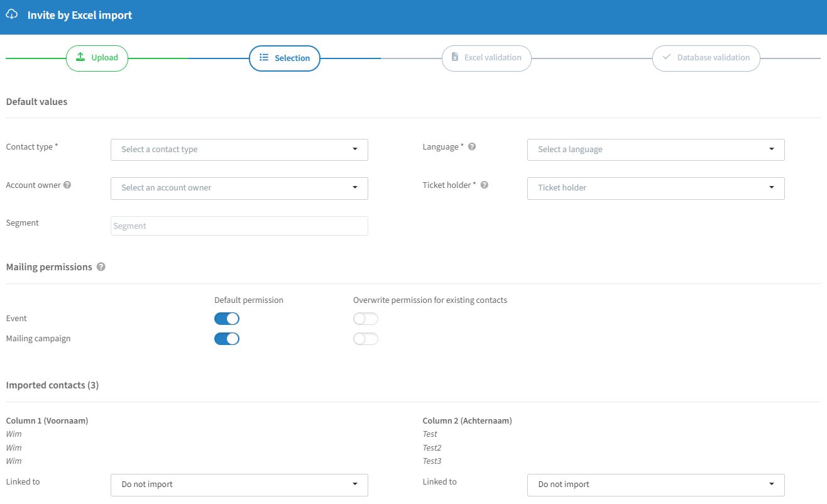The height and width of the screenshot is (504, 827).
Task: Open the Contact type dropdown
Action: (x=239, y=150)
